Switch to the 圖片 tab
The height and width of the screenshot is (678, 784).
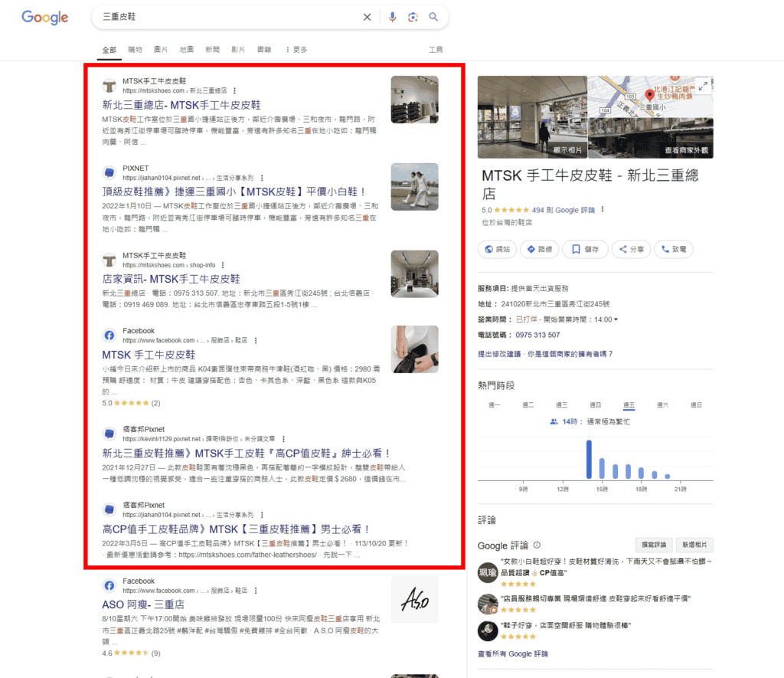[x=161, y=50]
